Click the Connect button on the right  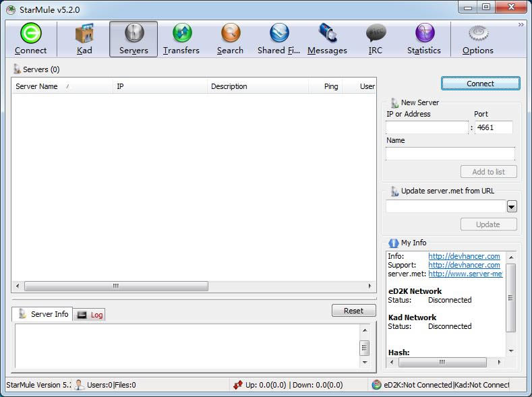[x=481, y=84]
